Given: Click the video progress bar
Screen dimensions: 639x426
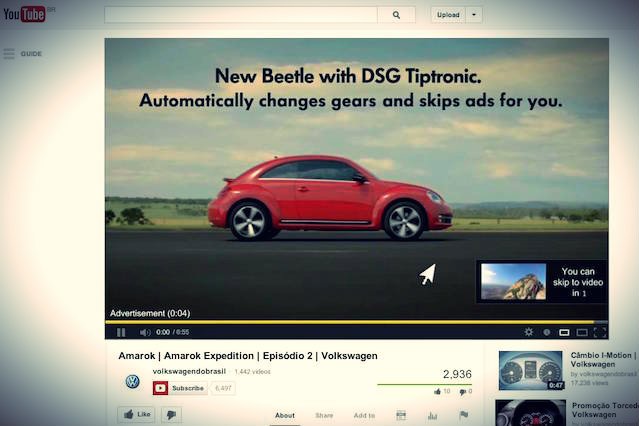Looking at the screenshot, I should [x=355, y=322].
